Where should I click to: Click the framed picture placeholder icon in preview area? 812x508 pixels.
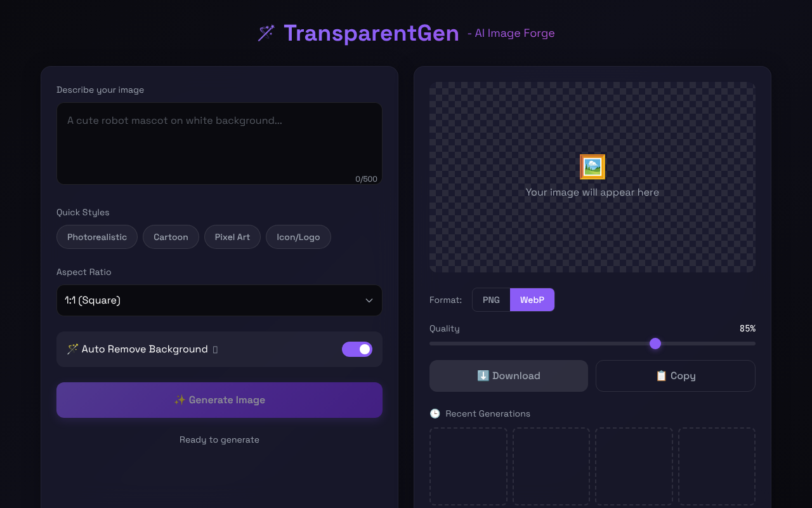[592, 166]
